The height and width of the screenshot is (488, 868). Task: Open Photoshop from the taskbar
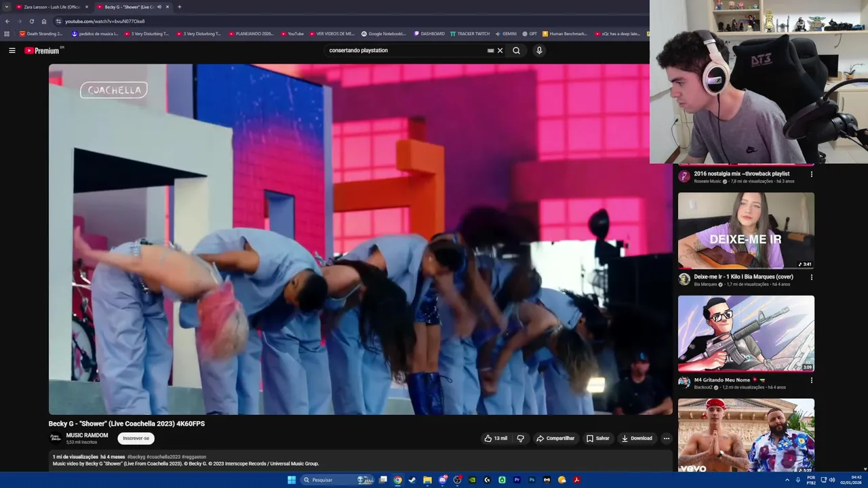click(532, 480)
